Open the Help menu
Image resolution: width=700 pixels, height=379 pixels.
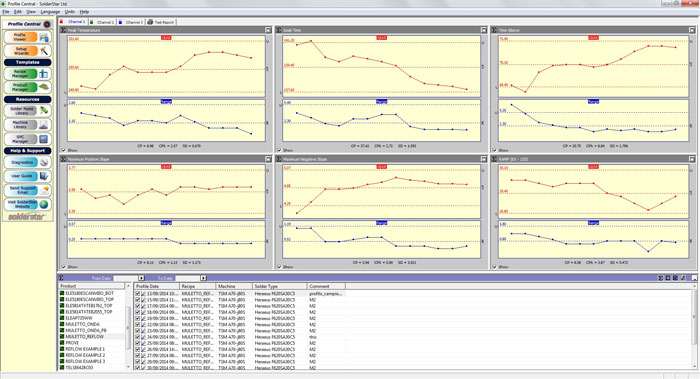[x=84, y=12]
